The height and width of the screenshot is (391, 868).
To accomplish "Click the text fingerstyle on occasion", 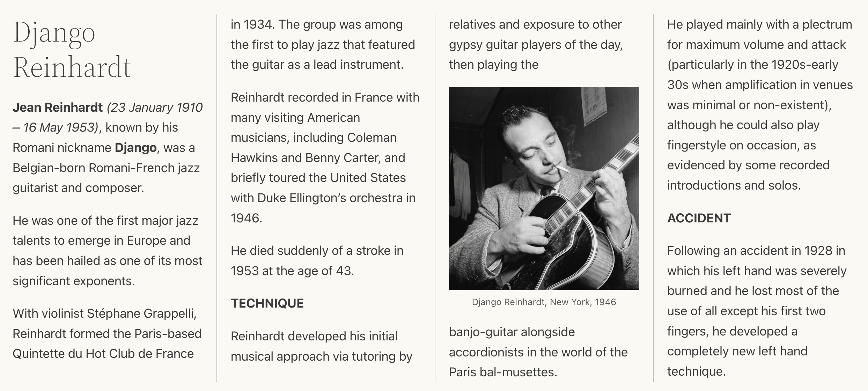I will click(x=733, y=145).
